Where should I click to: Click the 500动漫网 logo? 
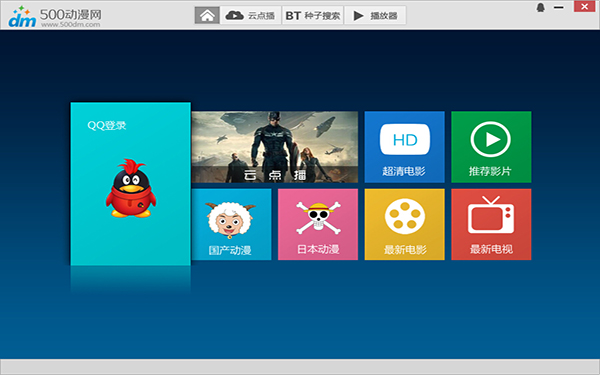pos(55,17)
